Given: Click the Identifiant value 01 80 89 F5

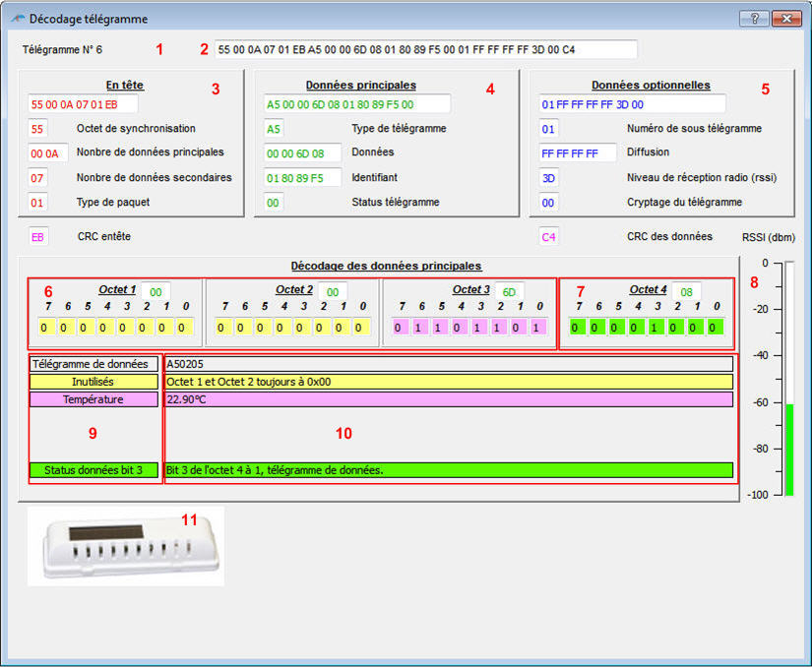Looking at the screenshot, I should (302, 178).
